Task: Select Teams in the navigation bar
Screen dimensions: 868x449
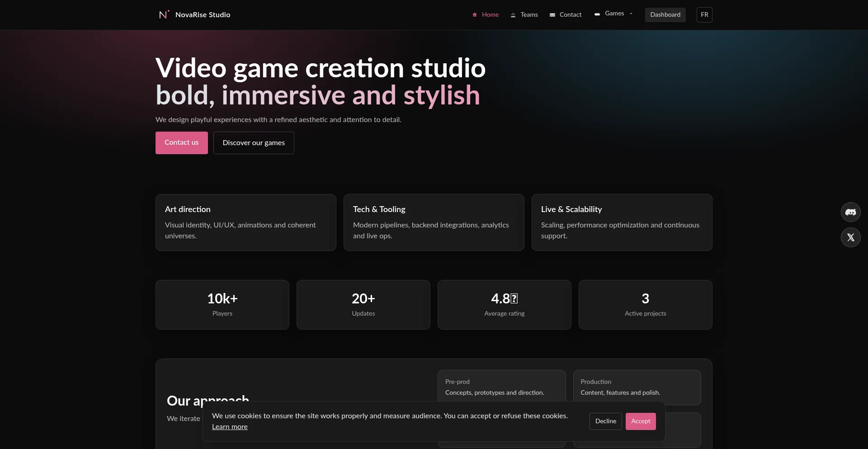Action: click(x=529, y=14)
